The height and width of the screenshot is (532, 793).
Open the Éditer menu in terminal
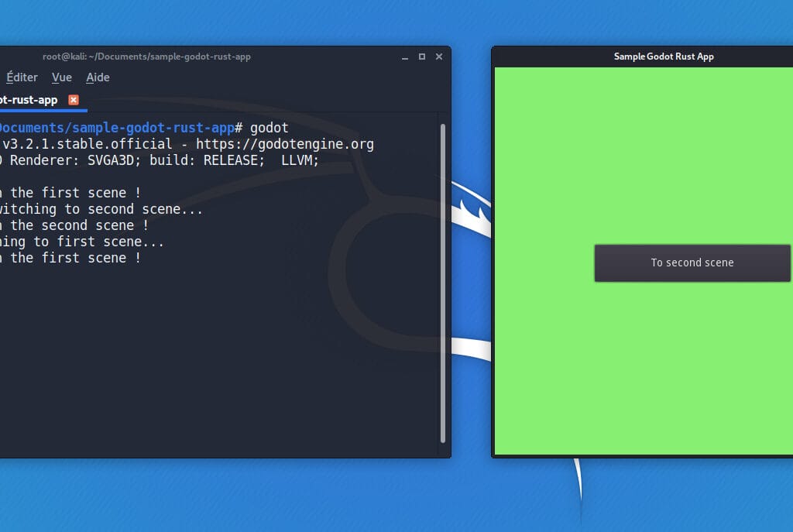(22, 77)
